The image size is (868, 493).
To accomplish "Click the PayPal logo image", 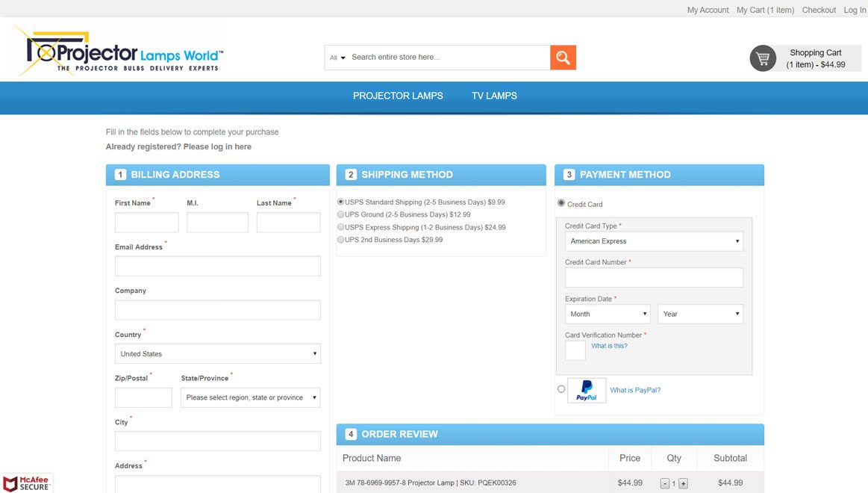I will click(587, 391).
